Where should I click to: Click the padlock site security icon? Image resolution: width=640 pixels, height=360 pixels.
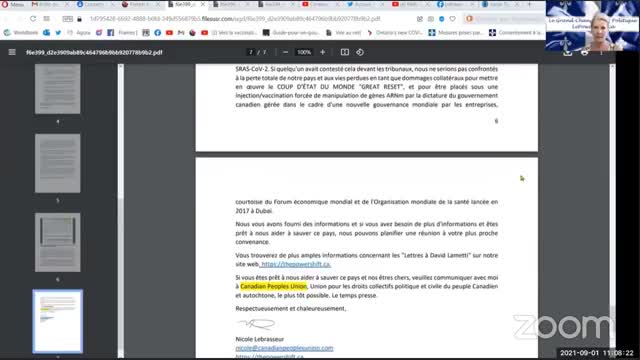80,19
